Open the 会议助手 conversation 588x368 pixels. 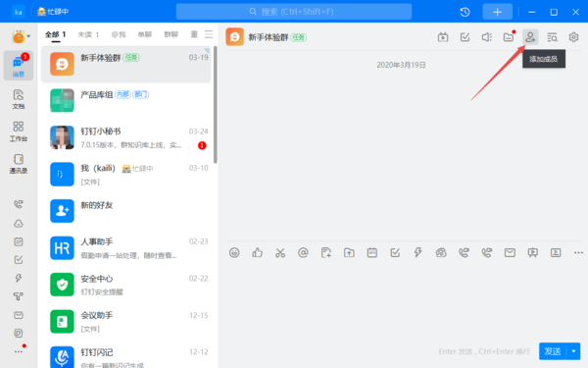126,322
